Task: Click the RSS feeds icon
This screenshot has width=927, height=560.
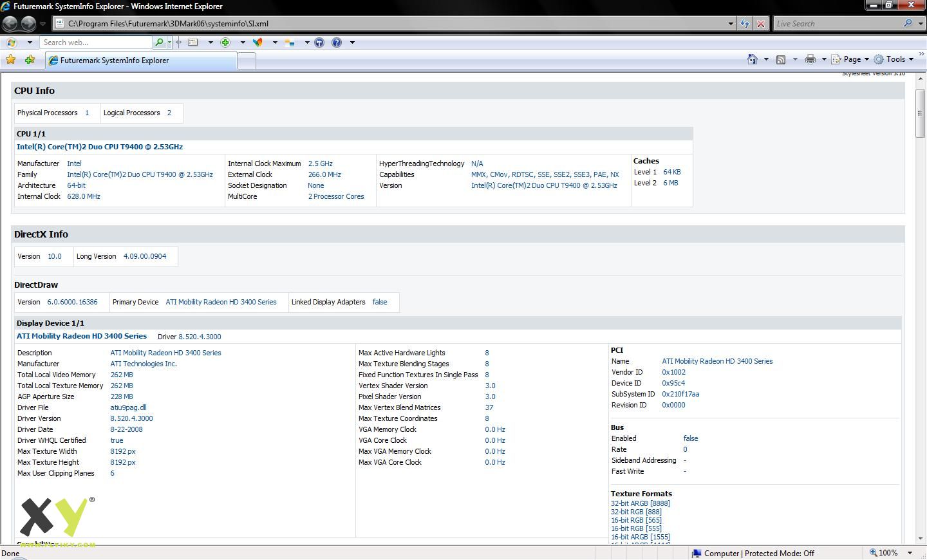Action: 781,59
